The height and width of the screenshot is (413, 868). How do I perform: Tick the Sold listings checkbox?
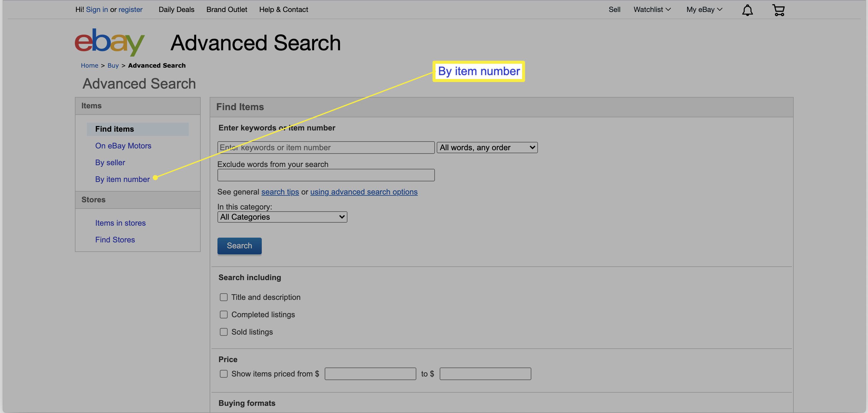223,332
